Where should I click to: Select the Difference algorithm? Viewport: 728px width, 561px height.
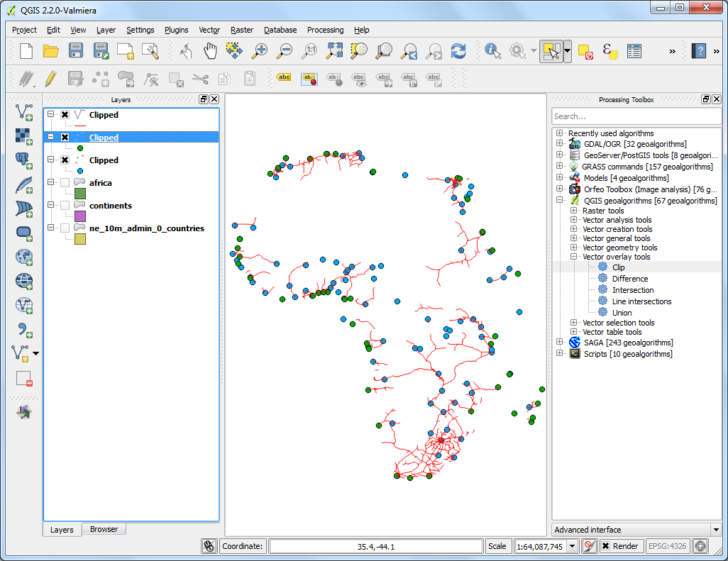point(629,279)
